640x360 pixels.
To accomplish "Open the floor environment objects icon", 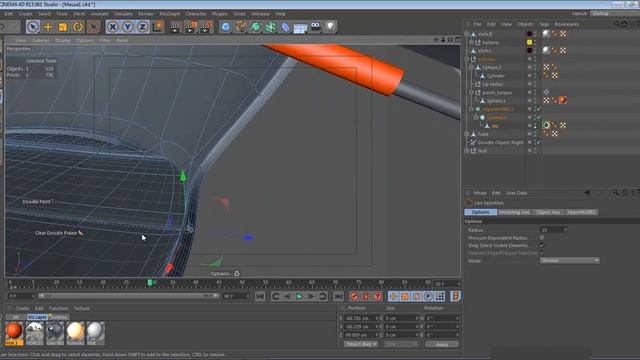I will 300,27.
